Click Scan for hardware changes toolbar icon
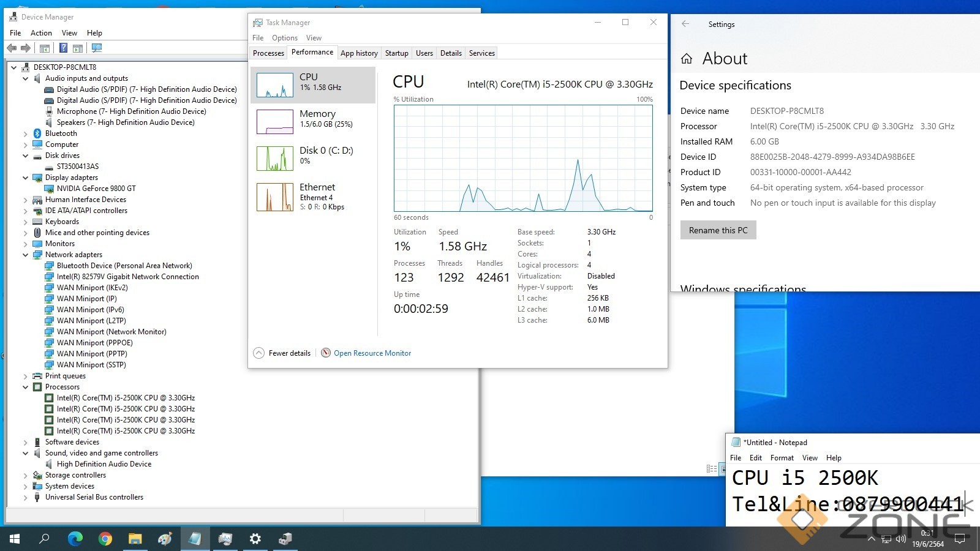The height and width of the screenshot is (551, 980). (97, 48)
